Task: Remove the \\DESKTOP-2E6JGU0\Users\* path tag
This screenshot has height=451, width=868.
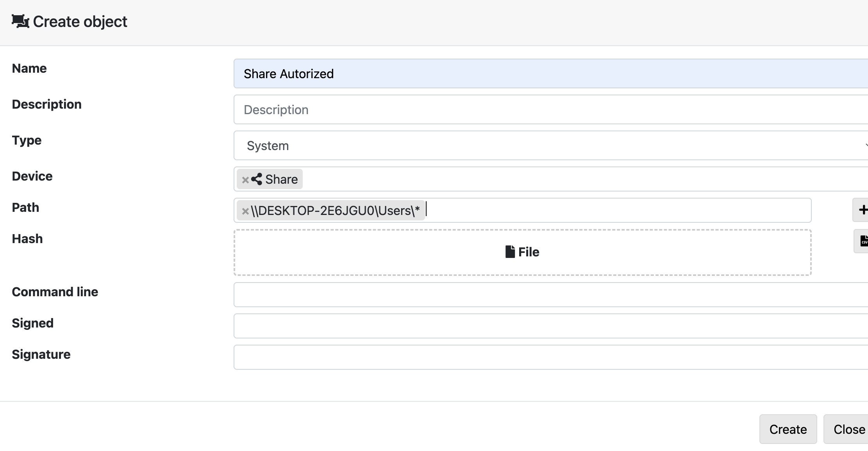Action: [245, 211]
